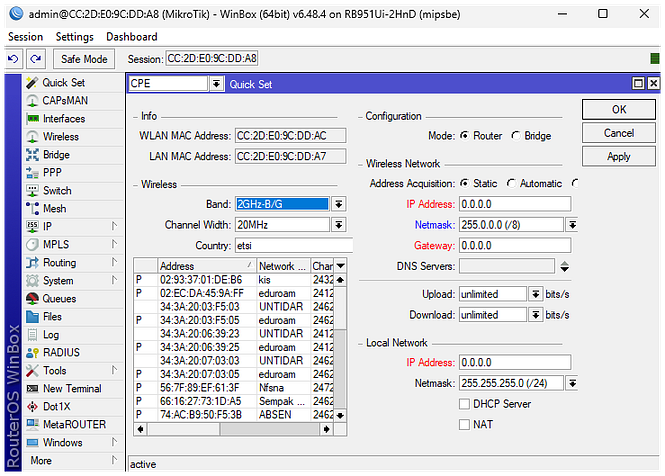Open Bridge sidebar icon
665x476 pixels.
[x=32, y=155]
